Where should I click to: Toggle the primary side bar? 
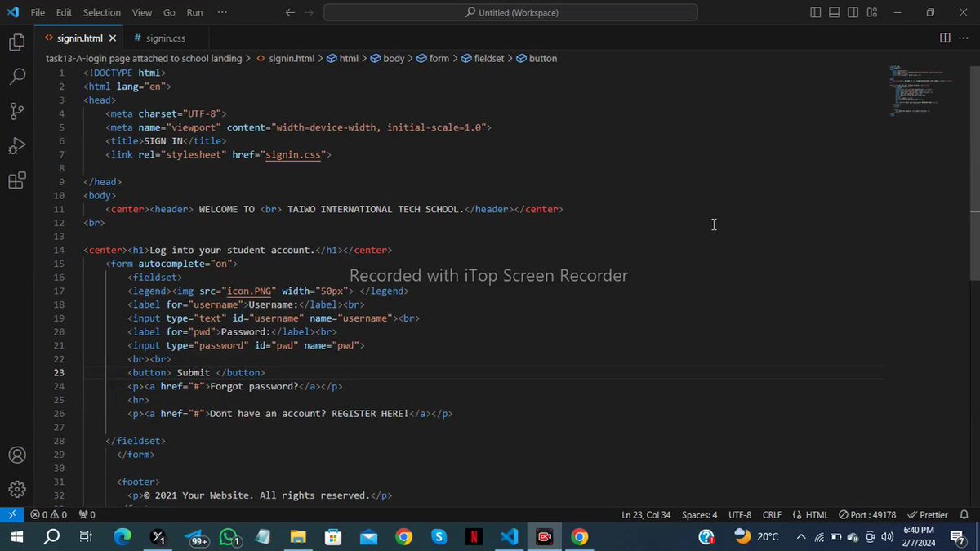point(816,12)
